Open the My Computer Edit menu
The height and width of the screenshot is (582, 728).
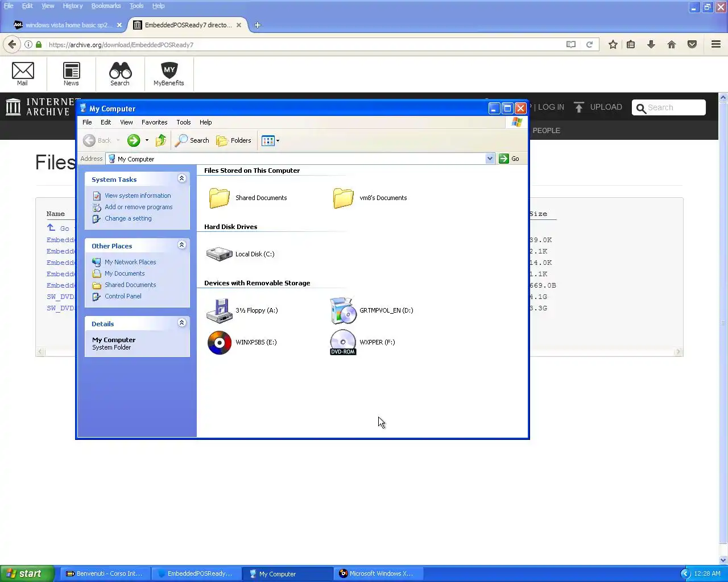106,122
